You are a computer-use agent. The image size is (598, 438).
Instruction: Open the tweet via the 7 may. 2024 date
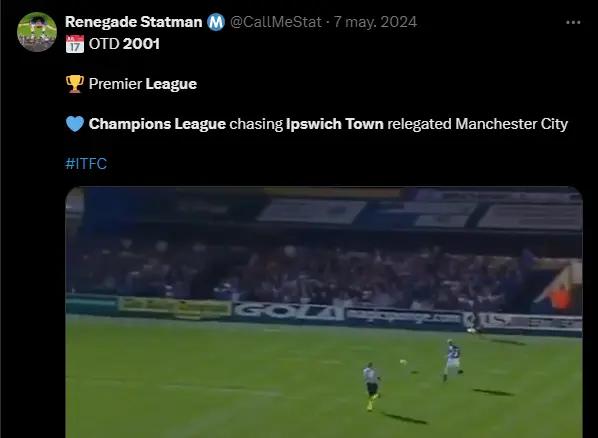(x=376, y=22)
